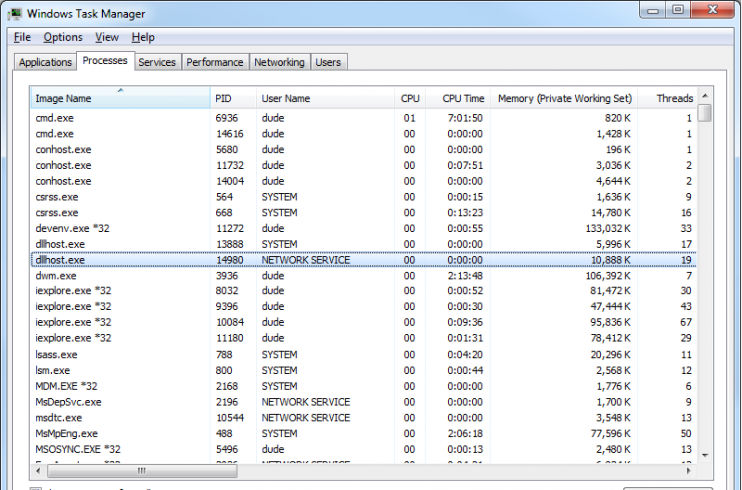Select iexplore.exe *32 with PID 10084
The image size is (742, 490).
pos(363,322)
